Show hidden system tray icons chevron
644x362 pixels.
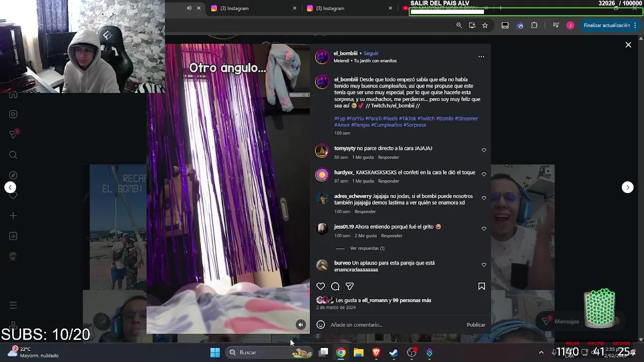(541, 352)
